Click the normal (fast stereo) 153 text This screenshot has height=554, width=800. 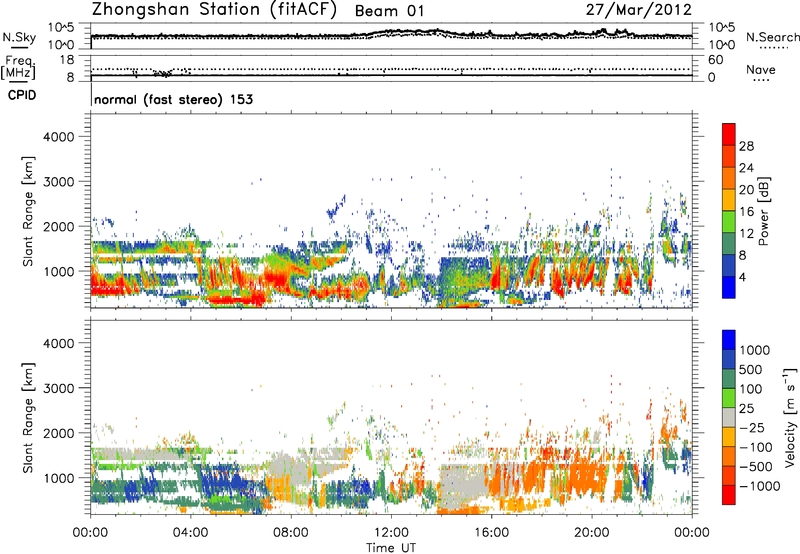(x=173, y=99)
